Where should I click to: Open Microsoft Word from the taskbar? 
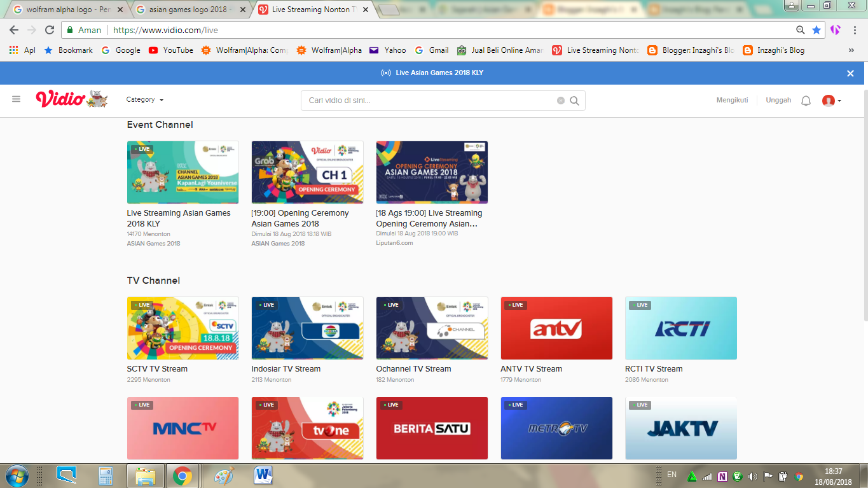[x=263, y=476]
